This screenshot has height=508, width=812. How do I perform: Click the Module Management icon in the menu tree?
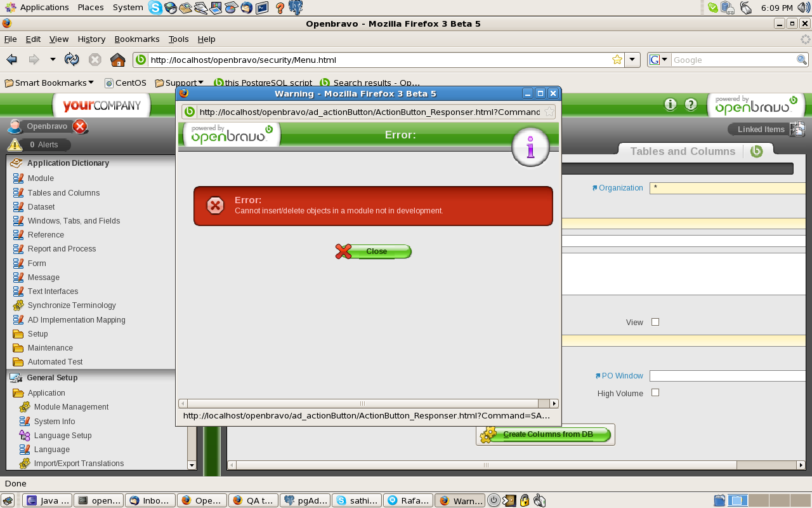(25, 407)
